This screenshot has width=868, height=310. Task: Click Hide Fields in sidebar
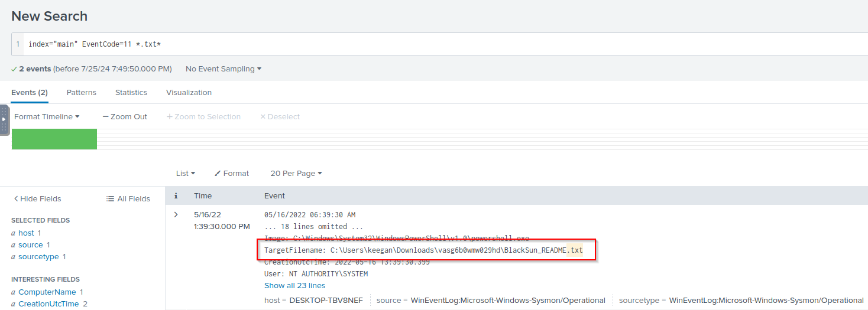tap(37, 199)
